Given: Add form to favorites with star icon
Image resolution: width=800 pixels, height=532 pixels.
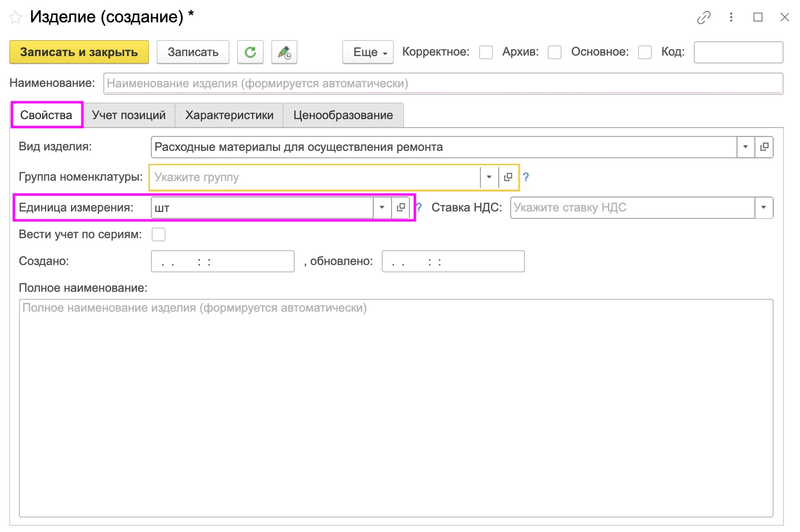Looking at the screenshot, I should click(16, 18).
